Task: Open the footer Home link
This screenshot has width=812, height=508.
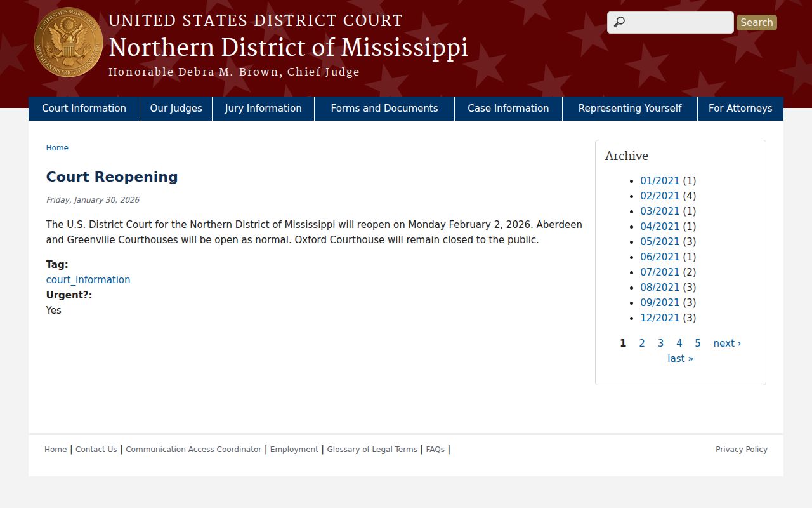Action: point(55,450)
